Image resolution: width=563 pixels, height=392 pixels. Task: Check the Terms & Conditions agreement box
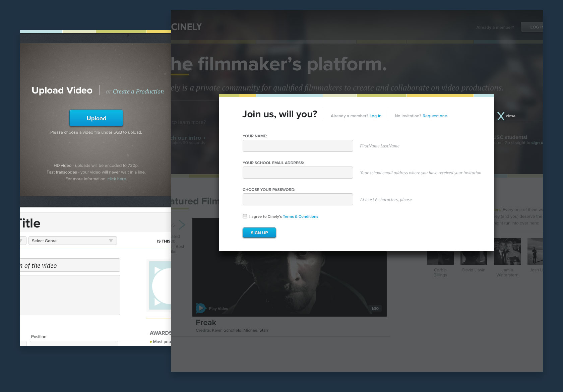tap(245, 216)
